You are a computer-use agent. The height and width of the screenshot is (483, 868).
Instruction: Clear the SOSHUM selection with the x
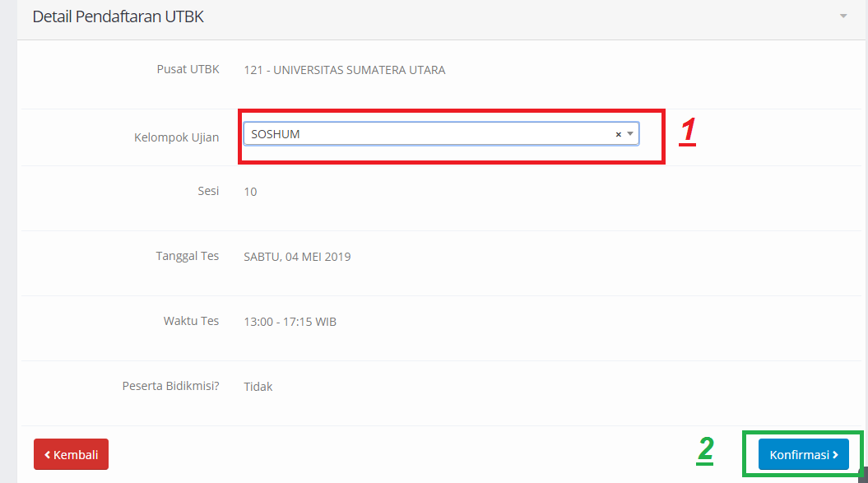618,134
